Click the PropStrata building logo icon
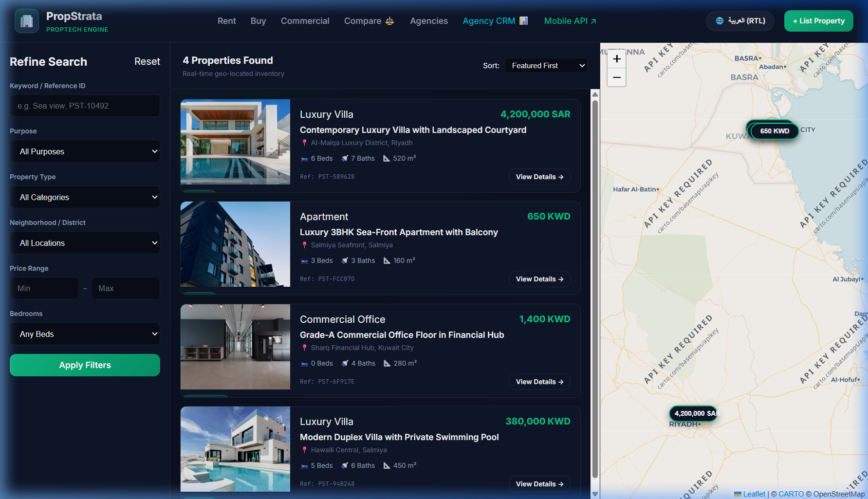 click(x=27, y=21)
